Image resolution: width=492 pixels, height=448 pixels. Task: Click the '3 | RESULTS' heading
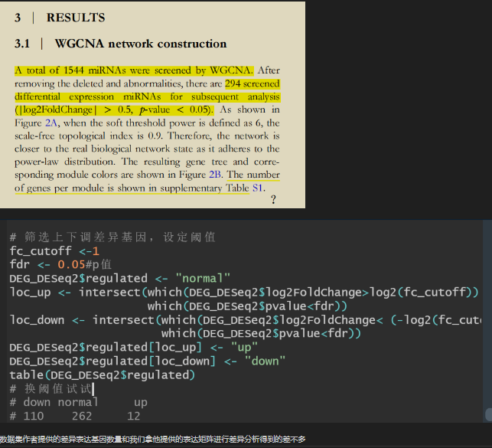click(60, 18)
